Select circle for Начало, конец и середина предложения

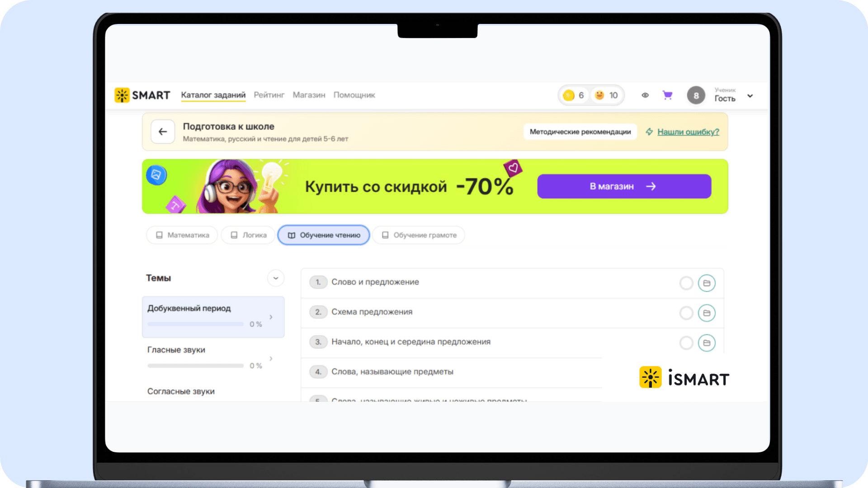tap(686, 343)
